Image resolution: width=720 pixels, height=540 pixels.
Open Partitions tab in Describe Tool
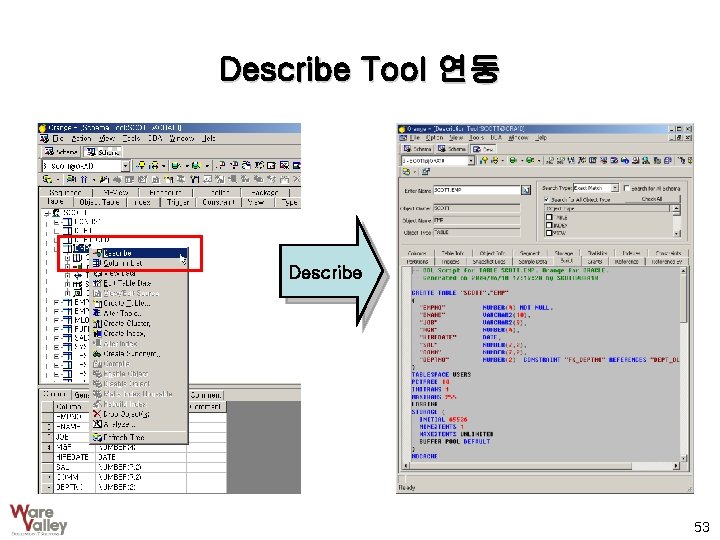[417, 261]
